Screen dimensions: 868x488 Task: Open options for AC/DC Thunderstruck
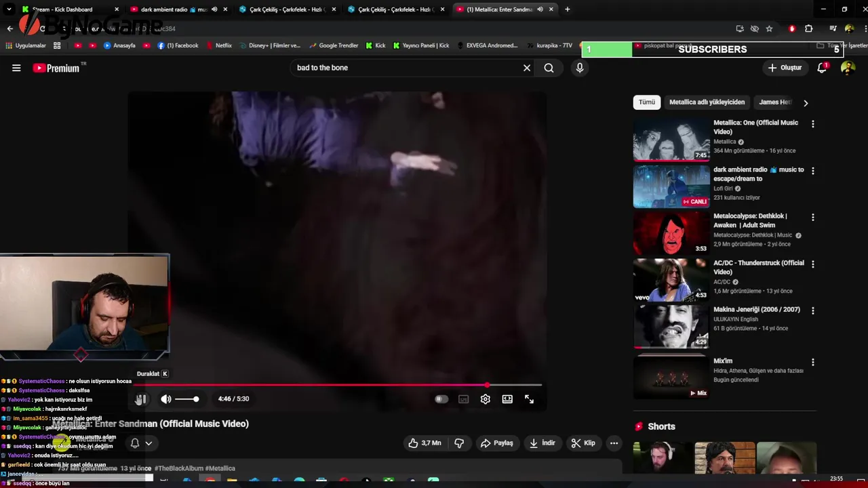(x=813, y=264)
